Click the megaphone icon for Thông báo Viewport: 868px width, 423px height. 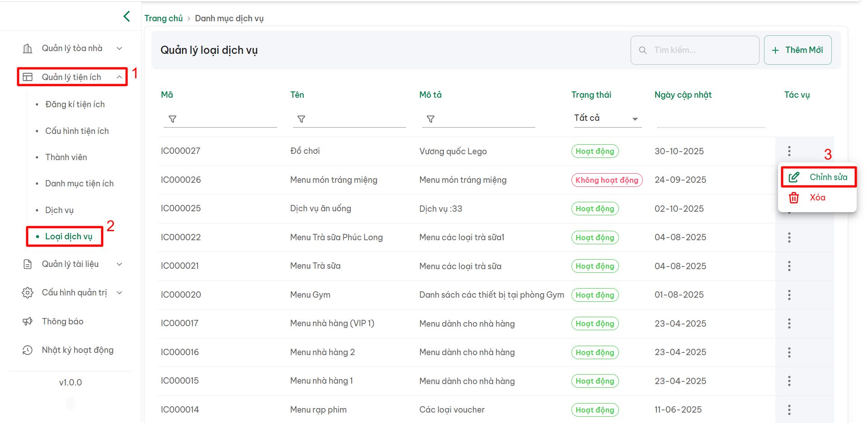28,321
